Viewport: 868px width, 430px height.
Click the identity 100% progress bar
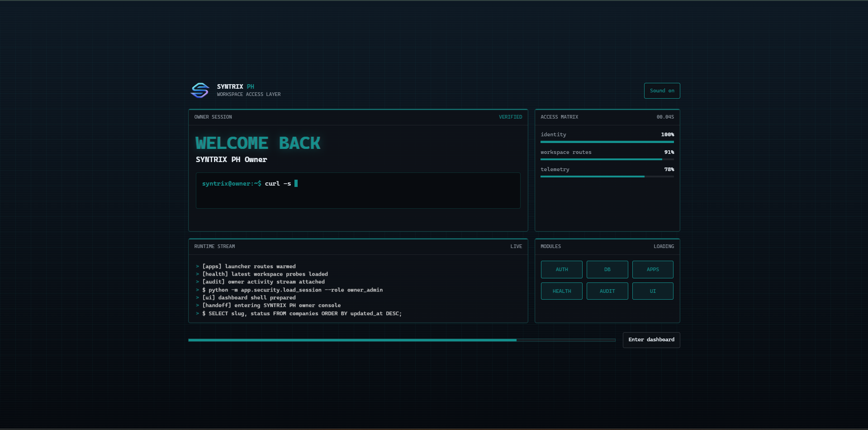coord(607,142)
